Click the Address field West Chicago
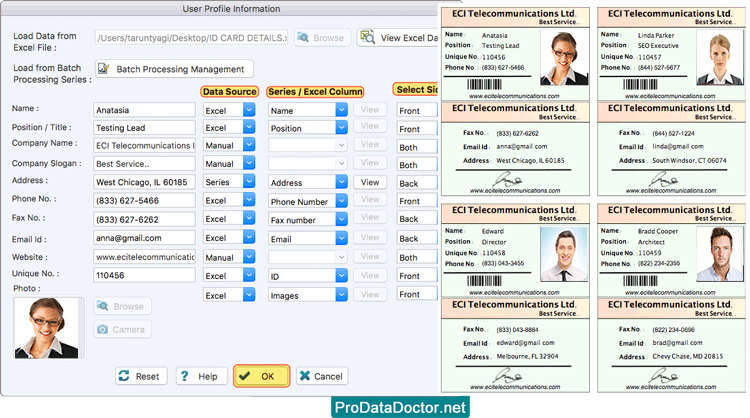Screen dimensions: 750x418 click(144, 182)
